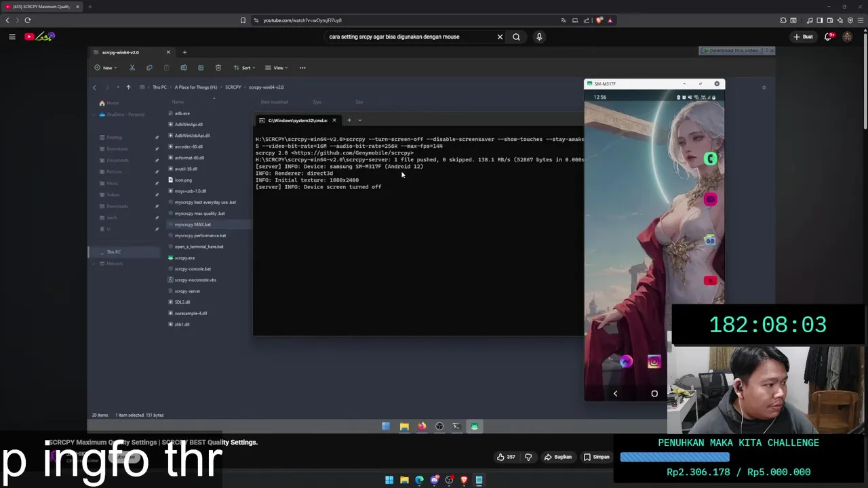Open a new terminal tab with plus
This screenshot has width=868, height=488.
coord(349,120)
